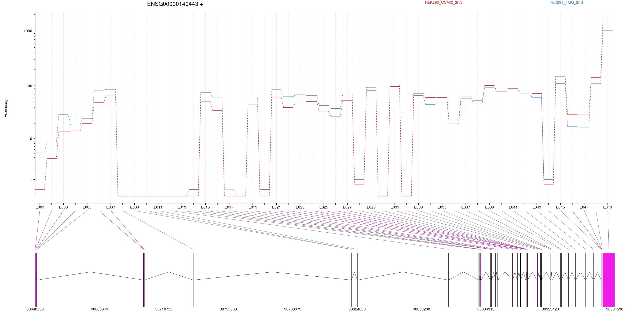Screen dimensions: 644x322
Task: Click the gene title ENSG00000140443 +
Action: (x=175, y=4)
